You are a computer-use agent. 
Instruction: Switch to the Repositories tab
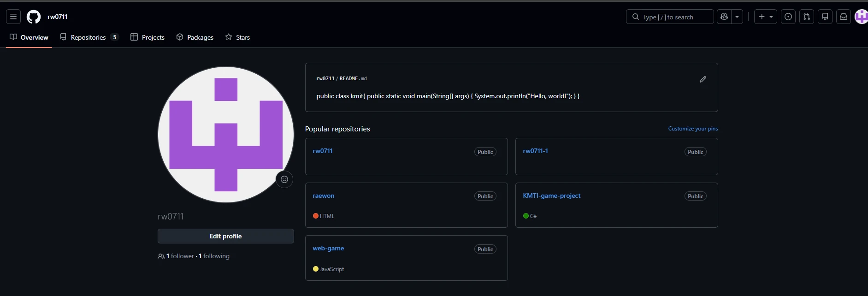(89, 37)
